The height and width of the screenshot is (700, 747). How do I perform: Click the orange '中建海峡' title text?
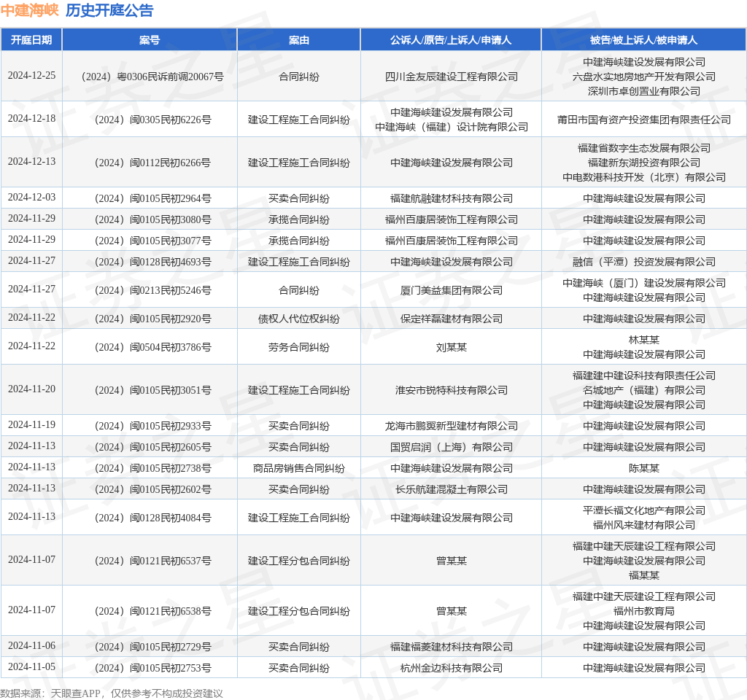click(x=29, y=10)
